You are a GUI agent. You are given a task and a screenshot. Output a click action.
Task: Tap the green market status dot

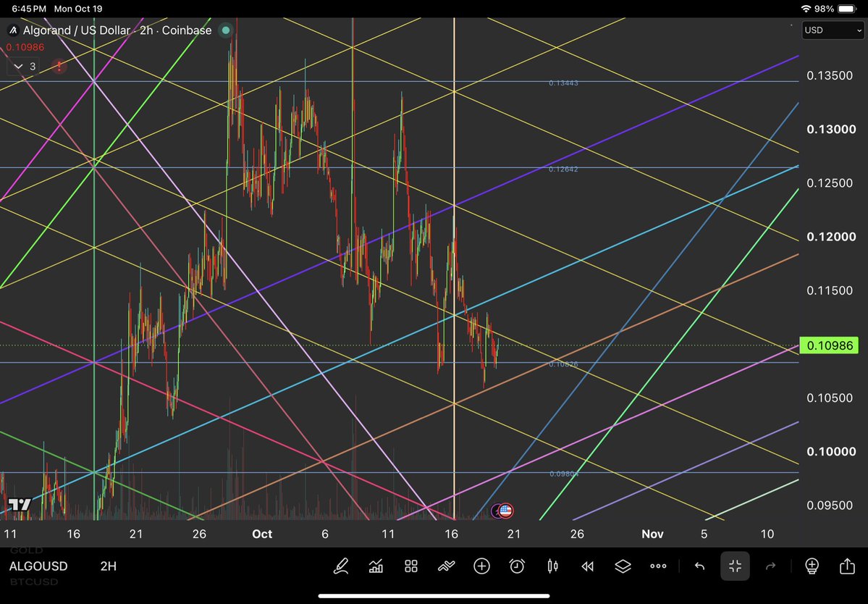tap(226, 30)
